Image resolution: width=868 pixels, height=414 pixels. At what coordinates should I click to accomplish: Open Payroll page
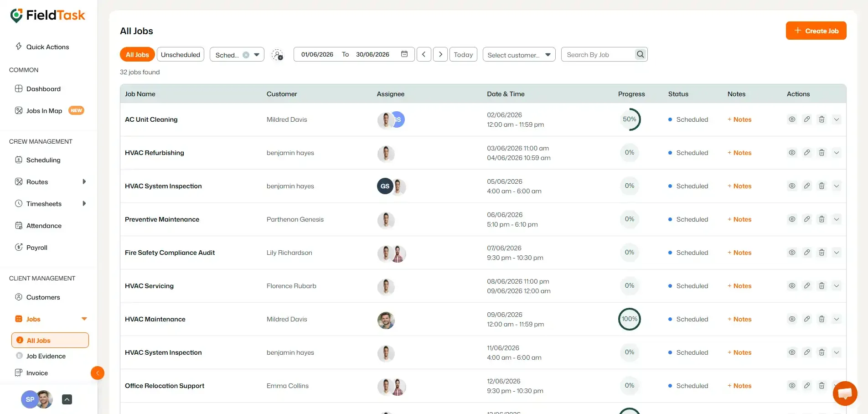(31, 247)
